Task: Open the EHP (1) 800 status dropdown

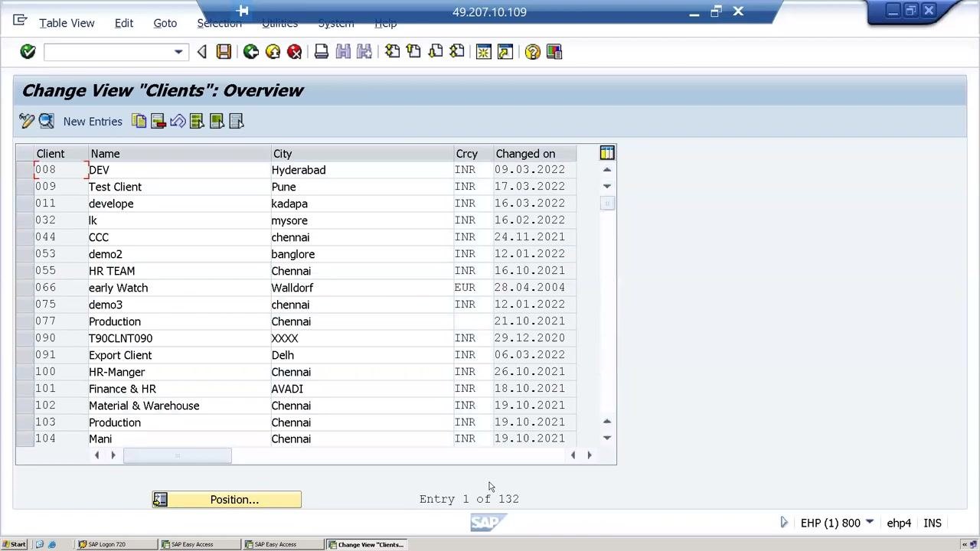Action: [x=869, y=523]
